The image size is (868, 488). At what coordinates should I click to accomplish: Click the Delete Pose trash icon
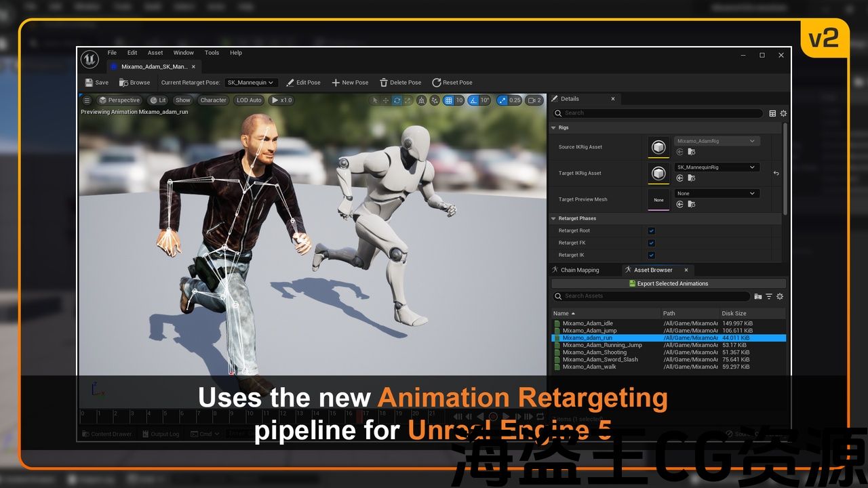click(x=384, y=83)
